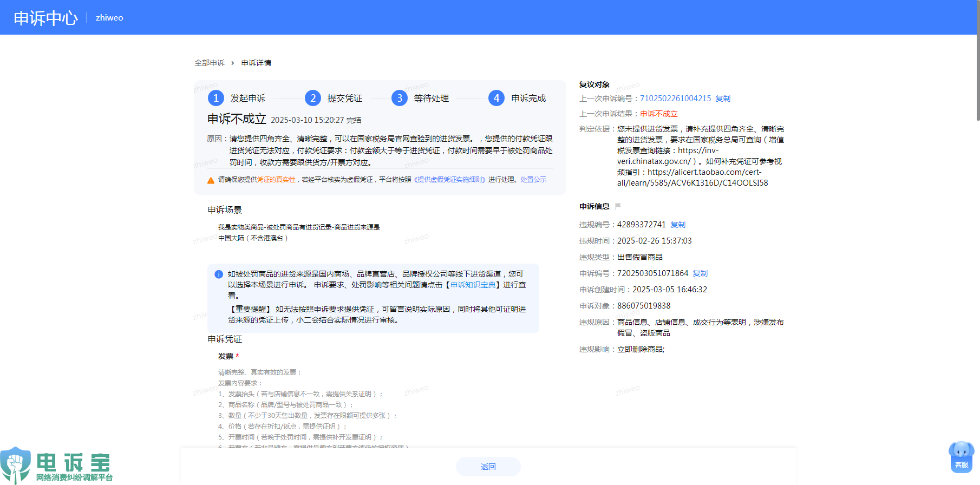Viewport: 980px width, 485px height.
Task: Click the zhiweo username in header
Action: point(109,18)
